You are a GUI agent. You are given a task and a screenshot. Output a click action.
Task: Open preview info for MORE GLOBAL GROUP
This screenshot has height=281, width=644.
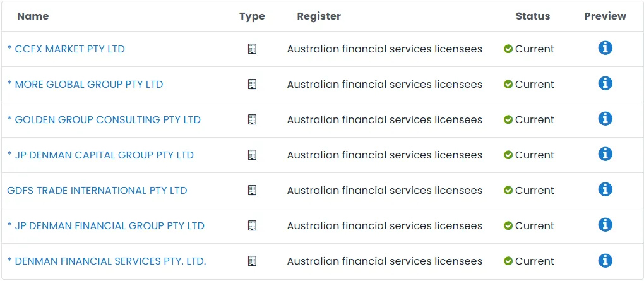click(x=605, y=83)
